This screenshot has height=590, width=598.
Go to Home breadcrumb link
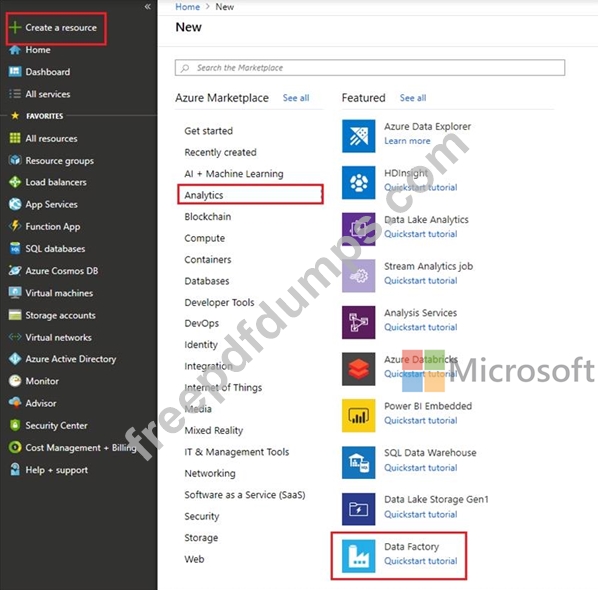tap(187, 7)
